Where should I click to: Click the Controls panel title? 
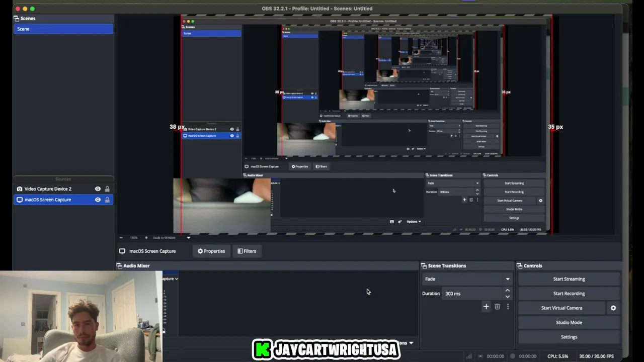[533, 266]
